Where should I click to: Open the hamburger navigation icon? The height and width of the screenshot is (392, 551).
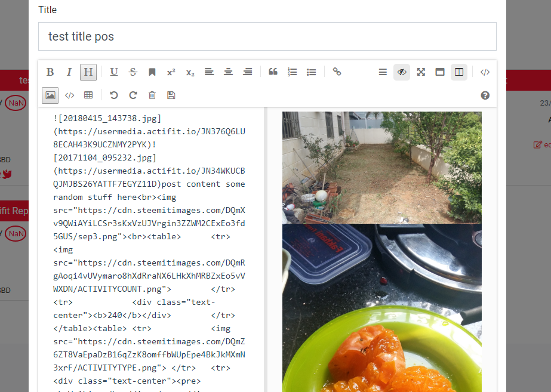coord(383,72)
